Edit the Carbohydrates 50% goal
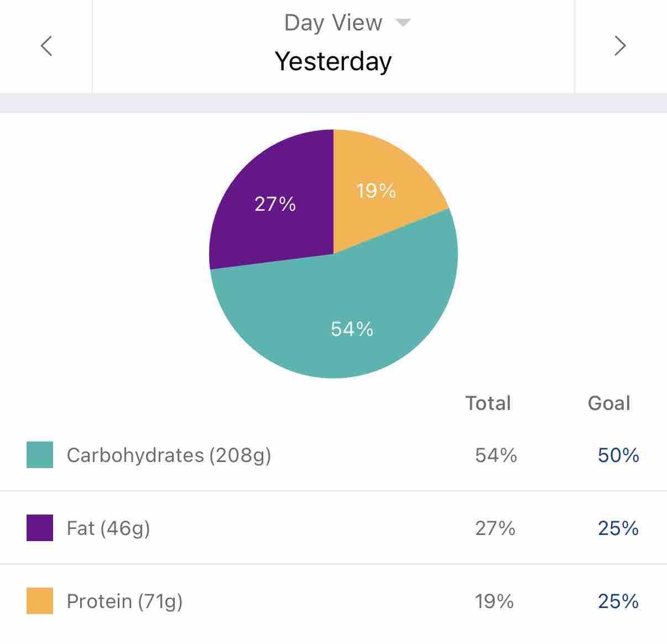Viewport: 667px width, 644px height. (x=618, y=455)
